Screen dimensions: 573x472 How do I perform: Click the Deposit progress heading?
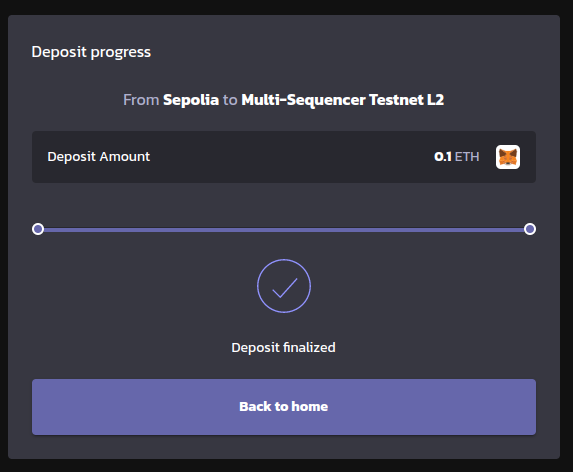coord(91,52)
